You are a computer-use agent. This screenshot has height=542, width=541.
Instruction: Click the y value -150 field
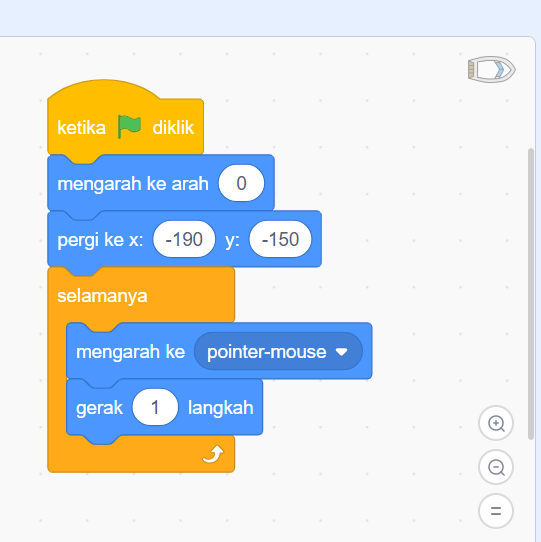[280, 239]
